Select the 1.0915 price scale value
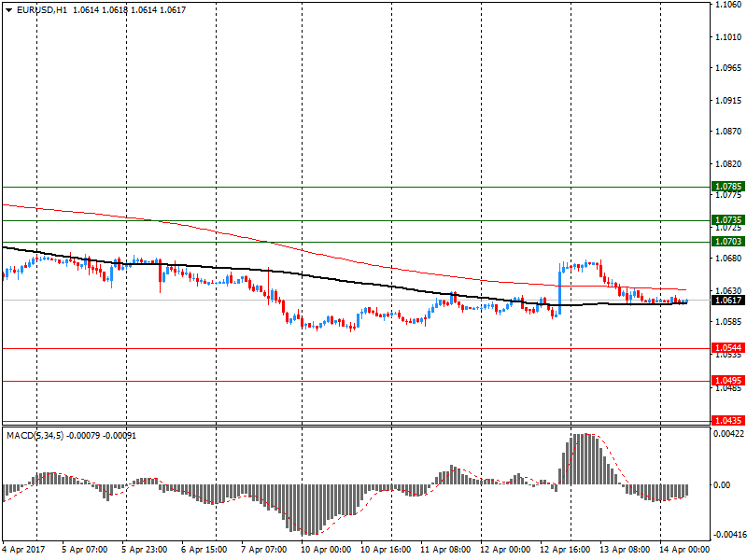This screenshot has width=747, height=560. click(x=728, y=101)
